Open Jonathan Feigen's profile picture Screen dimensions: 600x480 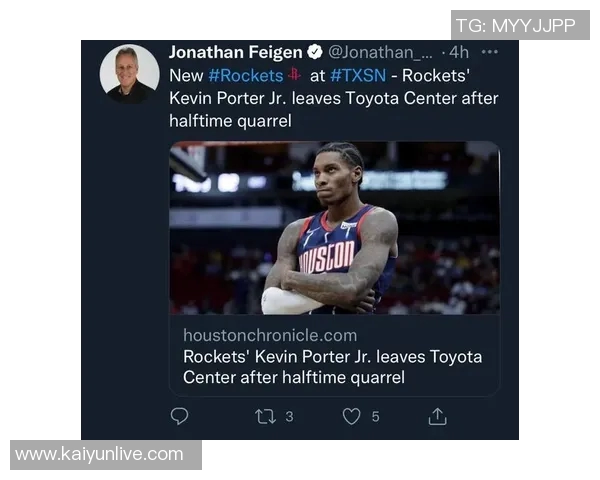[129, 74]
